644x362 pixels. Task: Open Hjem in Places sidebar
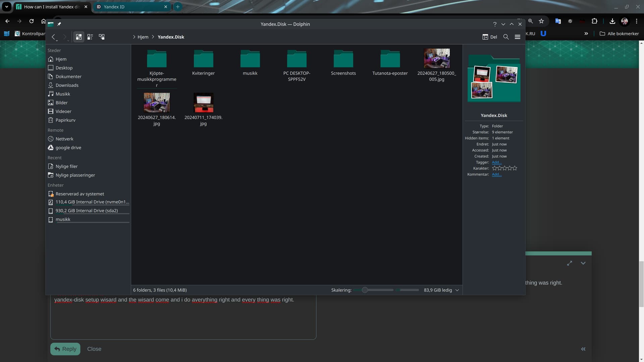[x=88, y=59]
